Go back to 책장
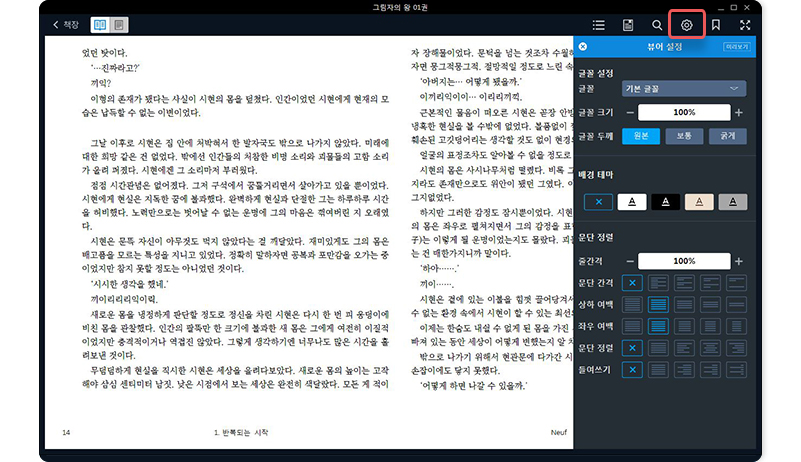Image resolution: width=801 pixels, height=462 pixels. [x=64, y=24]
